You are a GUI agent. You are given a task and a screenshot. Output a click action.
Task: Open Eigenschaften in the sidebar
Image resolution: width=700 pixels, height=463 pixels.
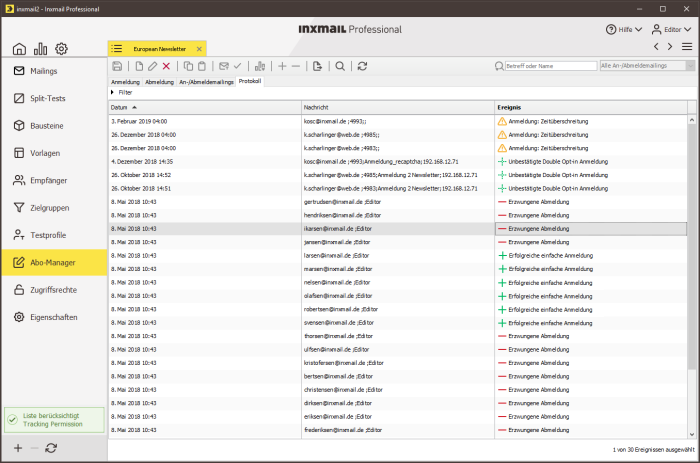tap(54, 317)
